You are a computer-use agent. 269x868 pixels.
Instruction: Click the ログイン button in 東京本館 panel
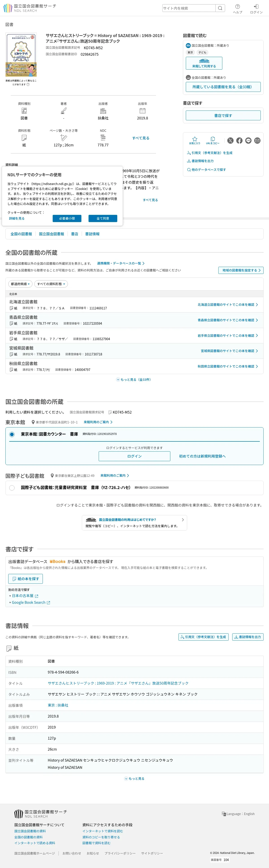pos(134,456)
